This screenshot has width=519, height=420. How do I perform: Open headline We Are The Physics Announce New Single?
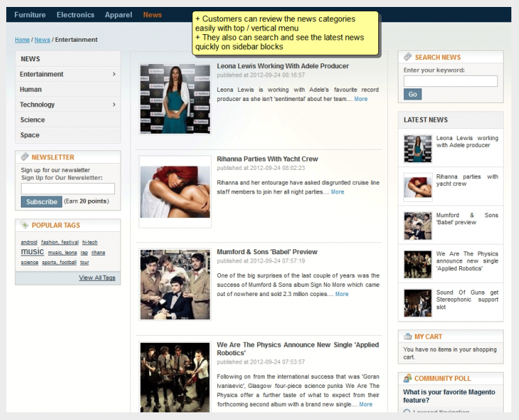(x=297, y=349)
